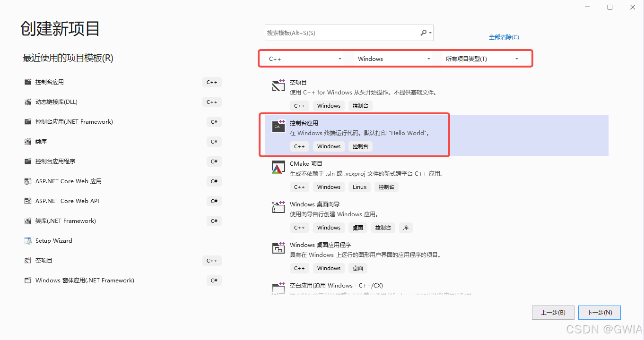644x340 pixels.
Task: Choose recent template 类库
Action: [x=41, y=142]
